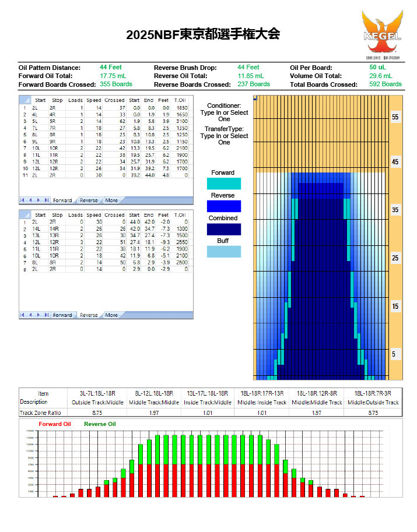Go to previous sheet in upper table

[30, 200]
